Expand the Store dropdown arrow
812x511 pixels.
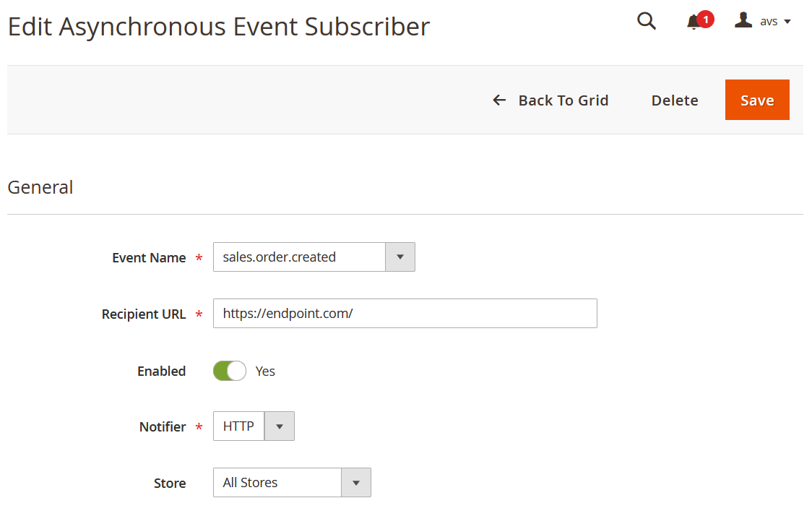click(355, 483)
